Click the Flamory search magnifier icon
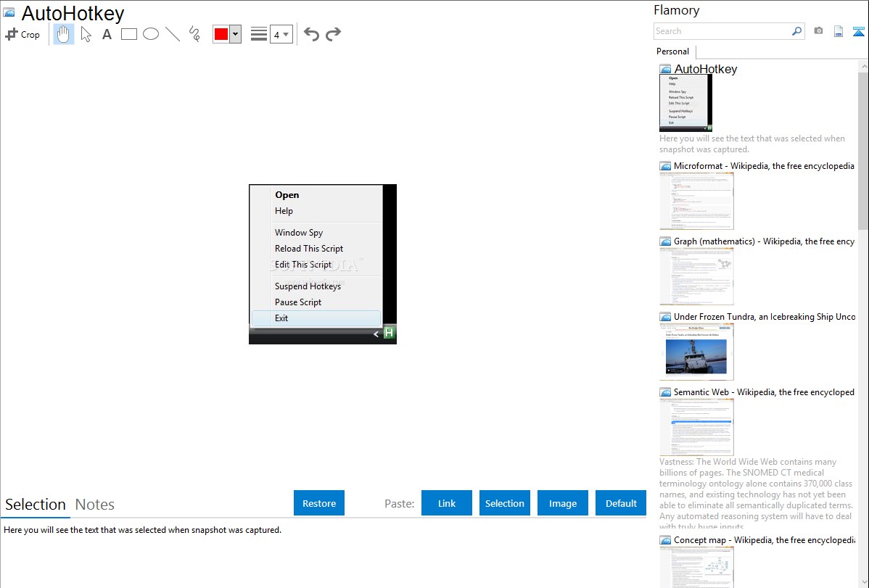869x588 pixels. coord(797,31)
